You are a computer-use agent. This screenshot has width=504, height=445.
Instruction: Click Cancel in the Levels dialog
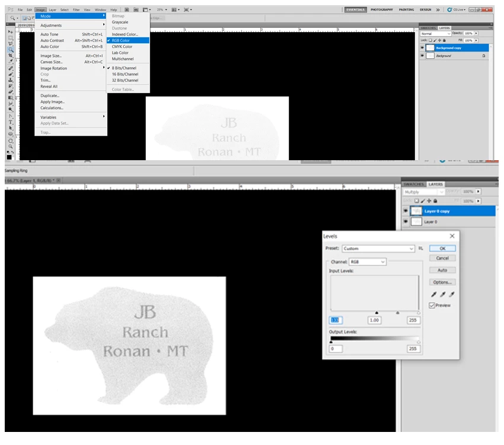point(442,258)
